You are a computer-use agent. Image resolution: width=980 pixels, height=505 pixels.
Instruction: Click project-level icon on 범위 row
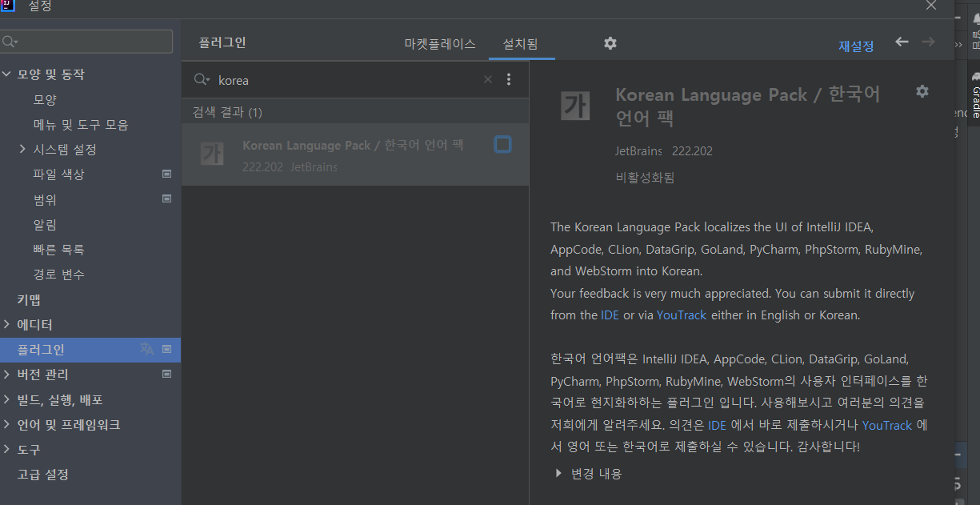(x=167, y=198)
